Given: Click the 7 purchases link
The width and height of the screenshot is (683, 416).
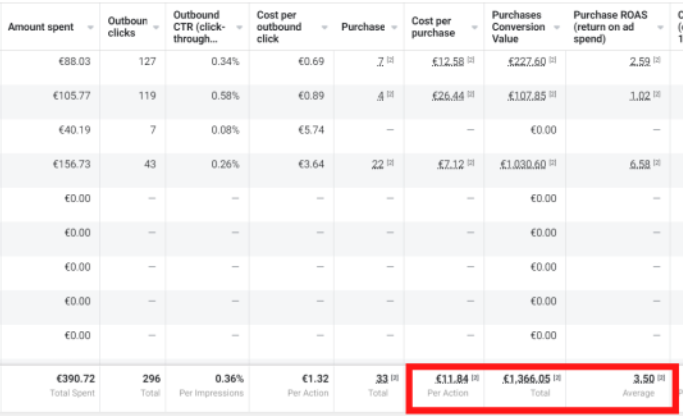Looking at the screenshot, I should point(381,61).
